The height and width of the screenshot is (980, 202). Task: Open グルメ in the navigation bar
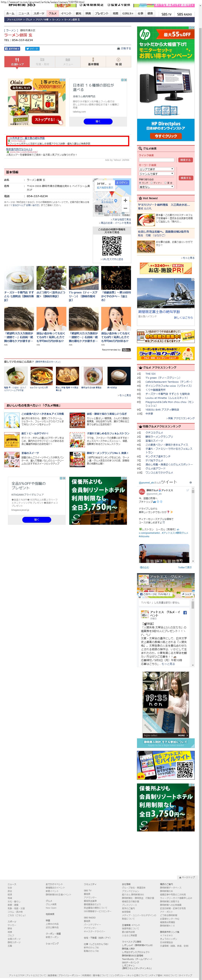(x=53, y=13)
